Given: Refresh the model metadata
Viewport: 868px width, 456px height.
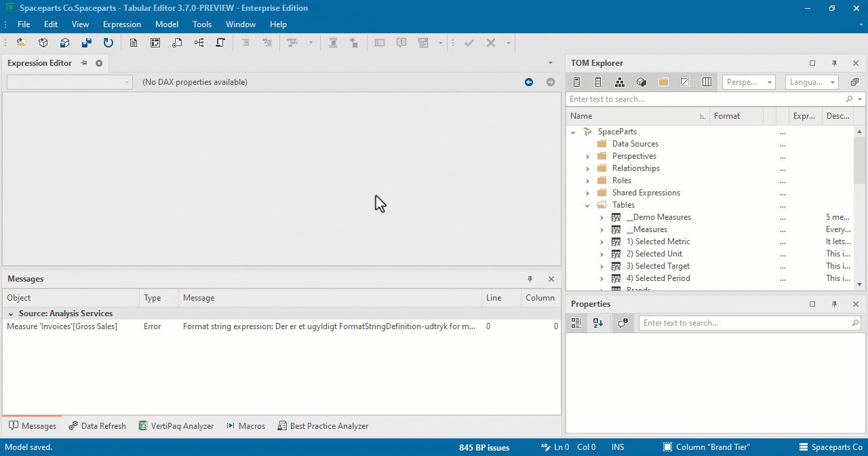Looking at the screenshot, I should click(108, 43).
